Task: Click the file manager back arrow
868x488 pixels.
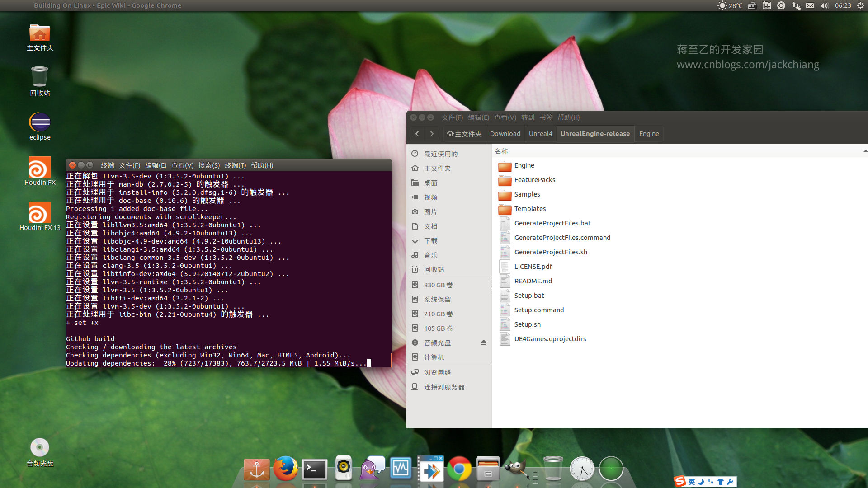Action: (417, 134)
